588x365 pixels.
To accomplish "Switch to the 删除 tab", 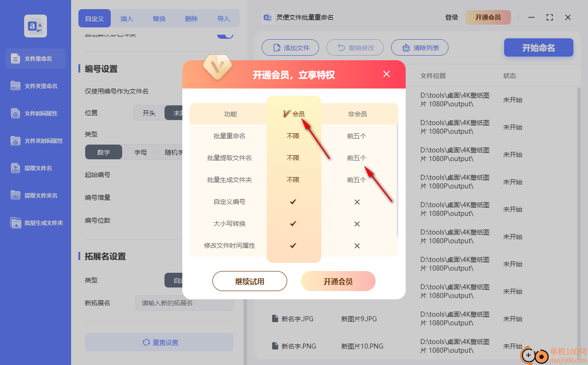I will (x=191, y=19).
